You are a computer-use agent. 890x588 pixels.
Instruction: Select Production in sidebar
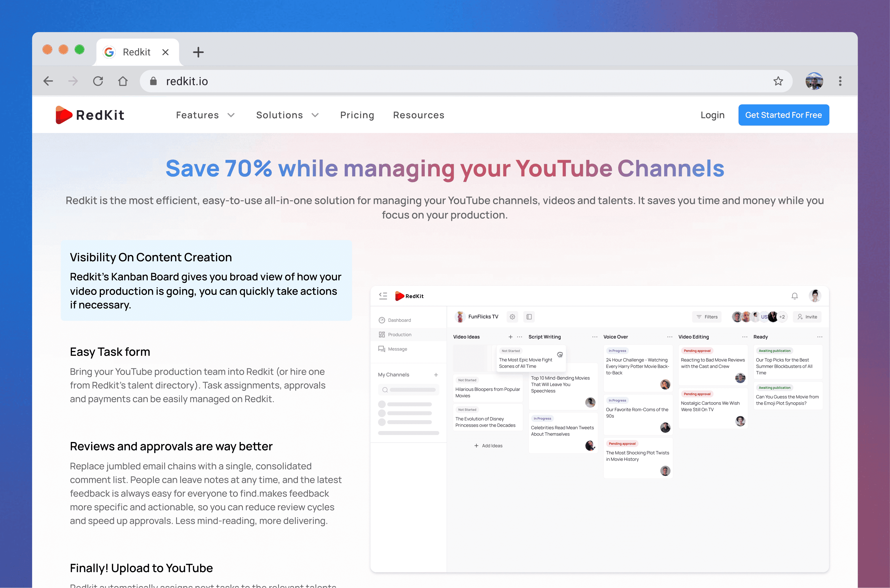399,334
